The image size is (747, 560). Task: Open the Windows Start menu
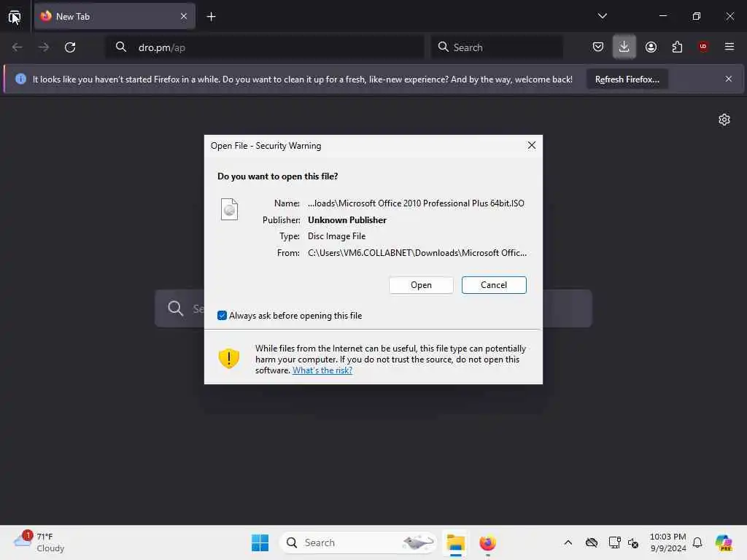260,542
